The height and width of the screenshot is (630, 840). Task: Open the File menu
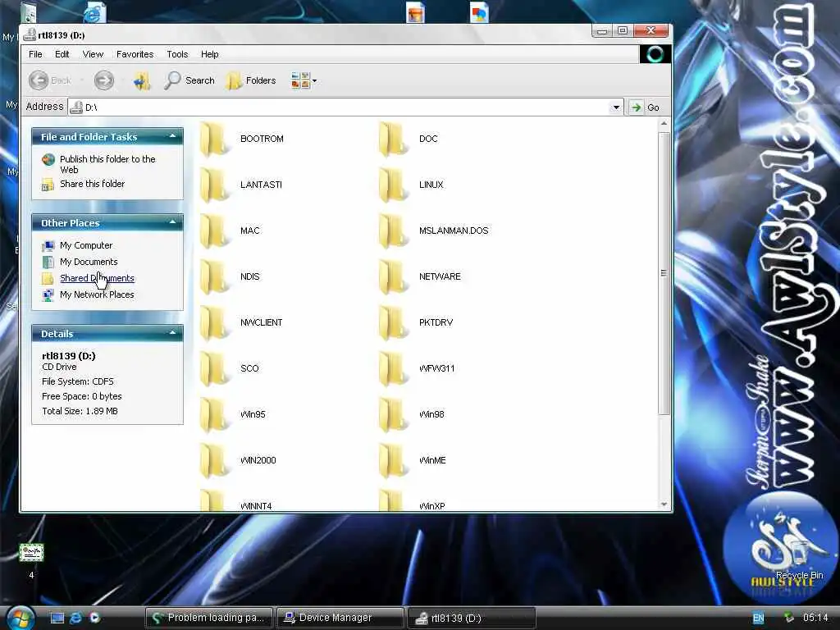tap(35, 54)
